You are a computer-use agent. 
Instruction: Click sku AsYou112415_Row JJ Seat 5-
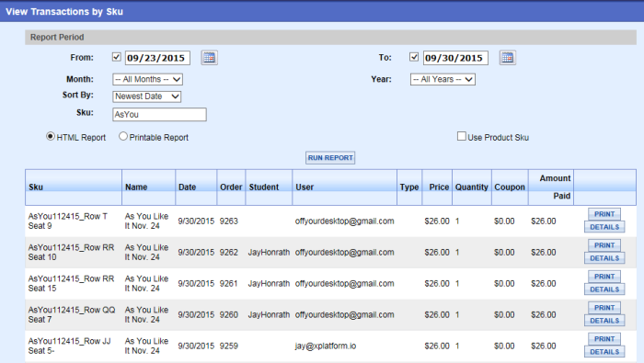click(69, 346)
